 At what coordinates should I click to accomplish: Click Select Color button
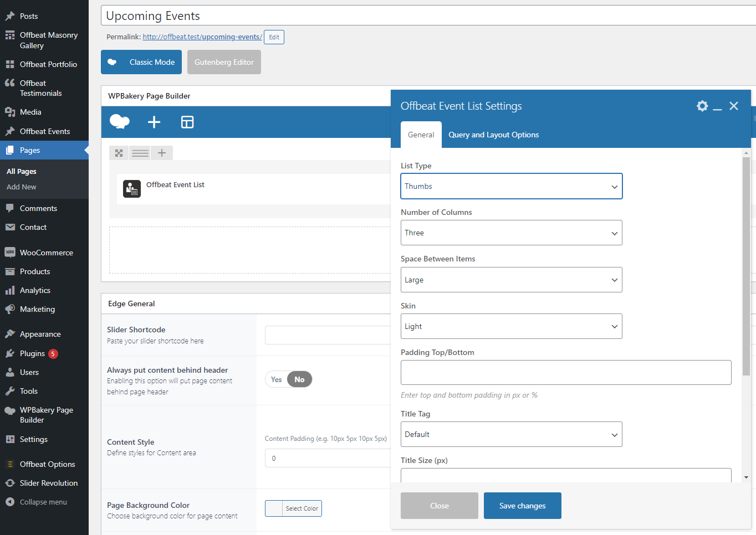tap(302, 508)
